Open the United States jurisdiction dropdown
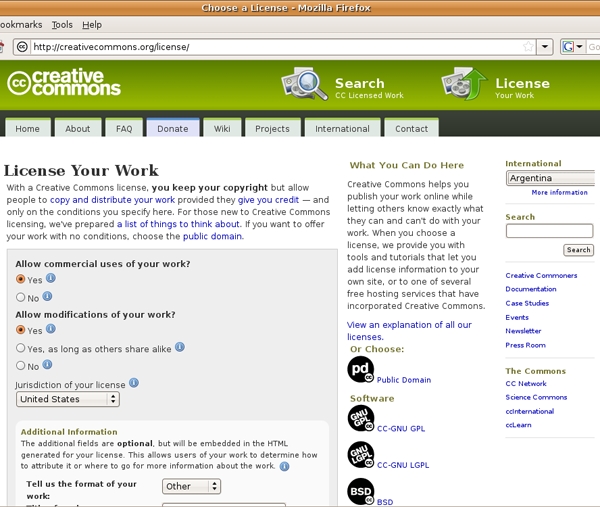 point(68,399)
